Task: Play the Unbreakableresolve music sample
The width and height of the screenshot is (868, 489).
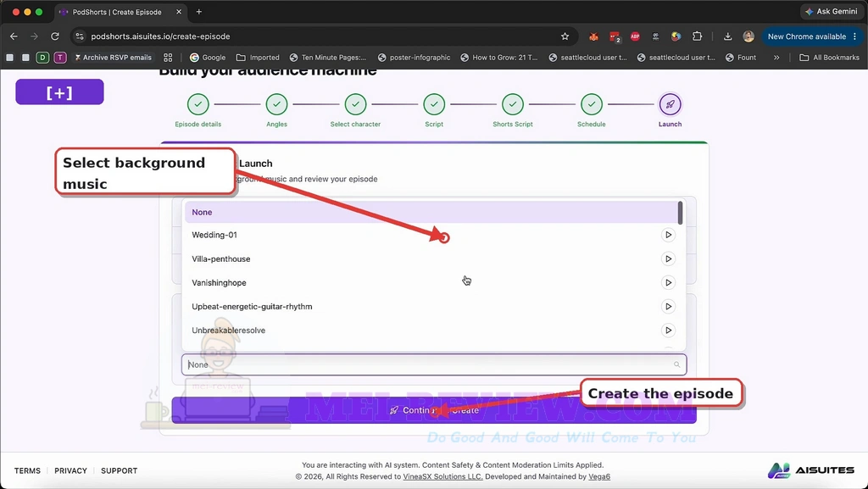Action: pyautogui.click(x=668, y=331)
